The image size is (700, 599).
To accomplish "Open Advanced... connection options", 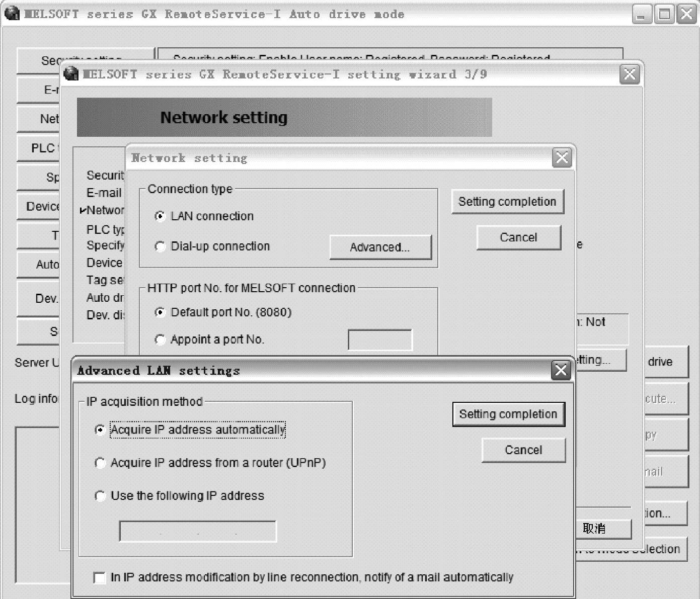I will (x=380, y=247).
